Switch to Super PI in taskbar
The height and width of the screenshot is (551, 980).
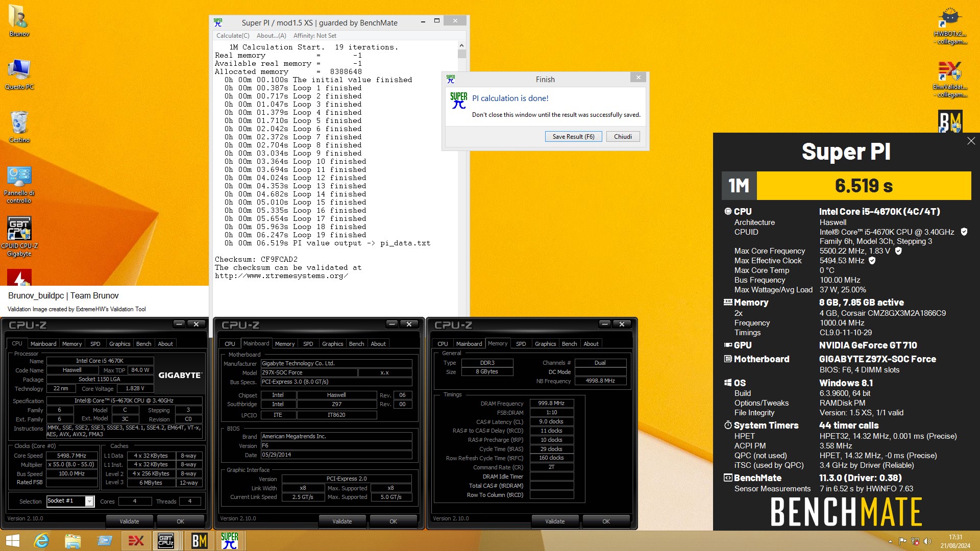tap(230, 541)
